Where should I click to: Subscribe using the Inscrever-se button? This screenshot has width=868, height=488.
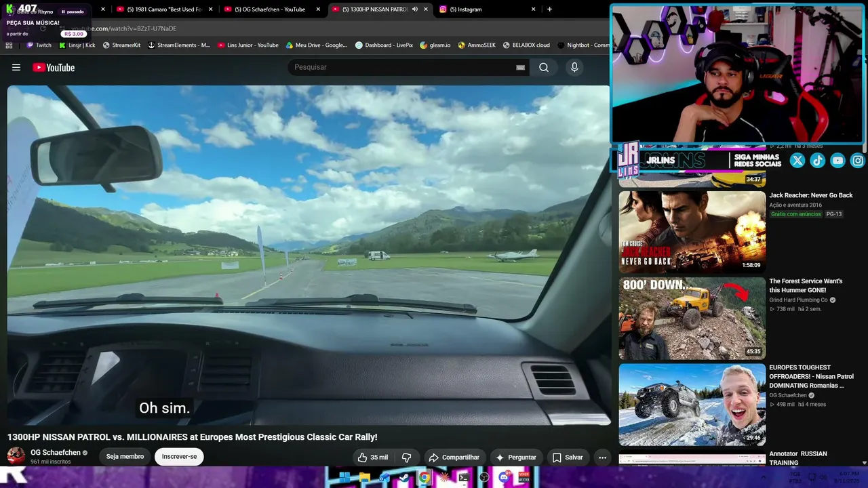(179, 457)
